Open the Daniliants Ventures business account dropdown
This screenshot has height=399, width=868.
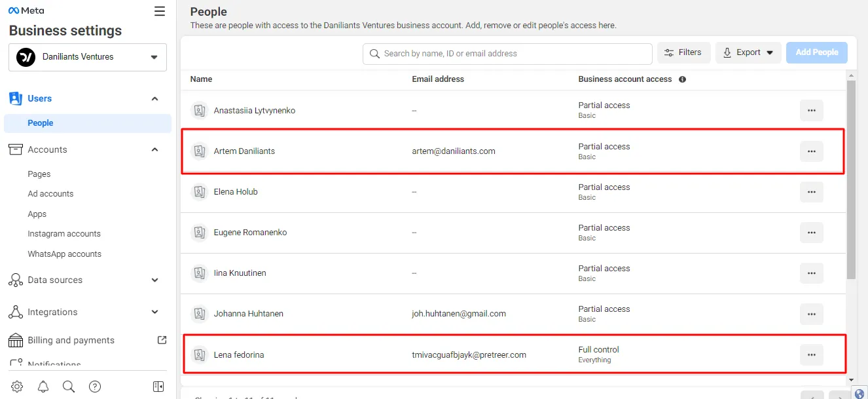[88, 57]
